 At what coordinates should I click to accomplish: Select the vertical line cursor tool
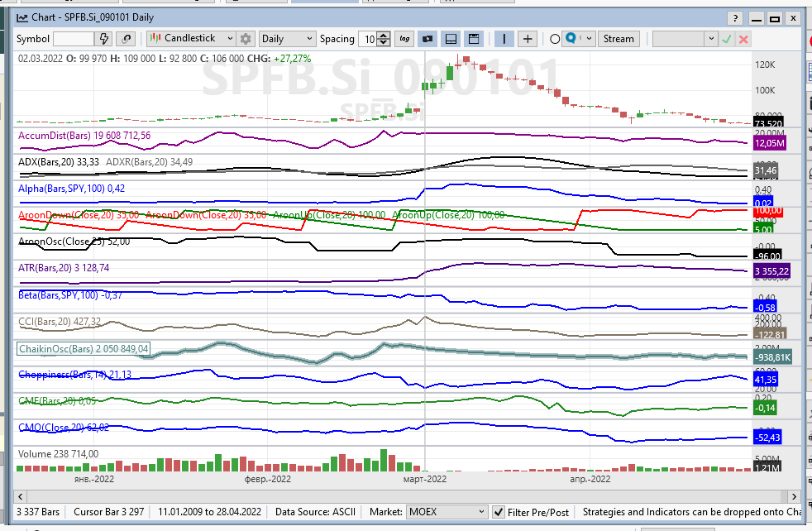point(504,39)
